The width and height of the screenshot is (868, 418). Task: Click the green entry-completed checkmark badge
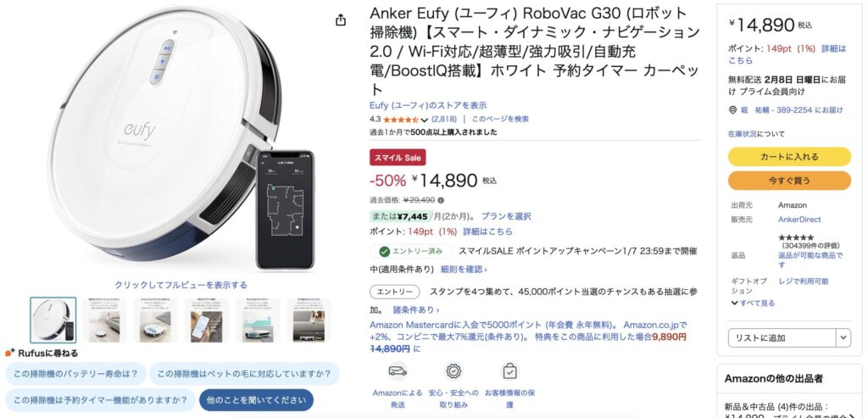[x=410, y=251]
